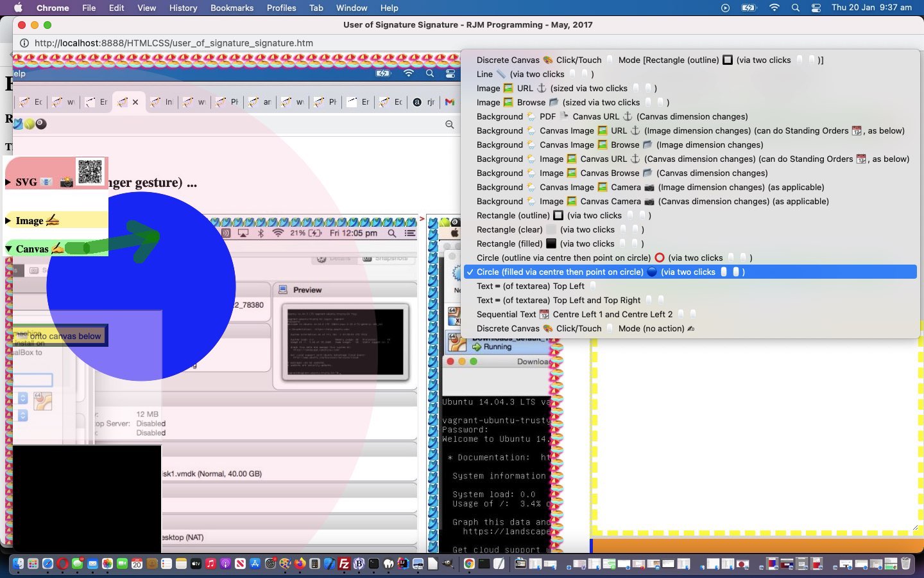Launch Firefox from the Dock

[300, 564]
